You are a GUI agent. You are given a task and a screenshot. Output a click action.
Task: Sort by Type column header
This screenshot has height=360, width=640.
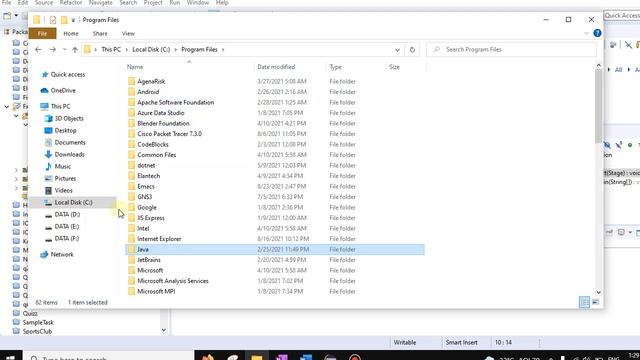click(x=336, y=67)
